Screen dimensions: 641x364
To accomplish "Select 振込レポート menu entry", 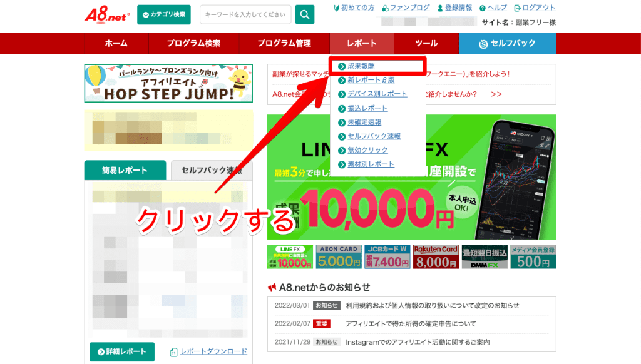I will click(x=367, y=108).
